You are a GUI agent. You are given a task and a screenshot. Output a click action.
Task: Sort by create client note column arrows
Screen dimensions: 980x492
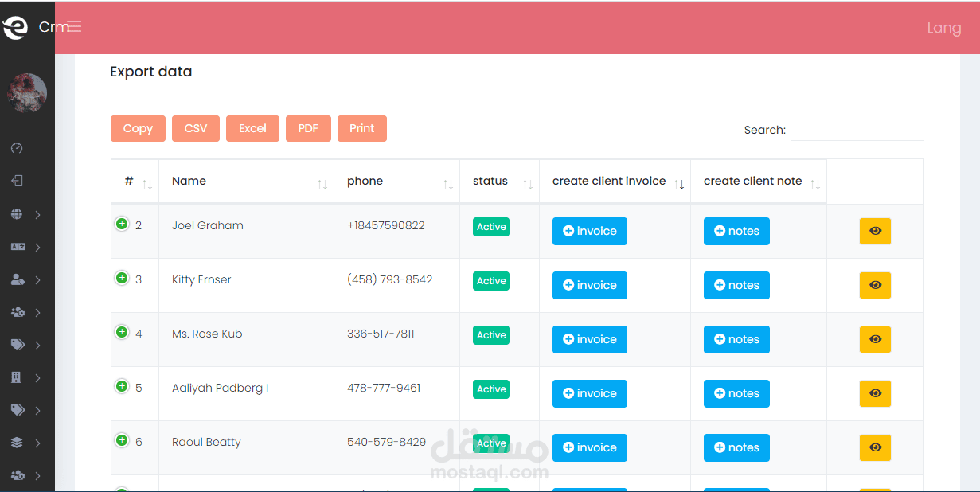[x=815, y=185]
